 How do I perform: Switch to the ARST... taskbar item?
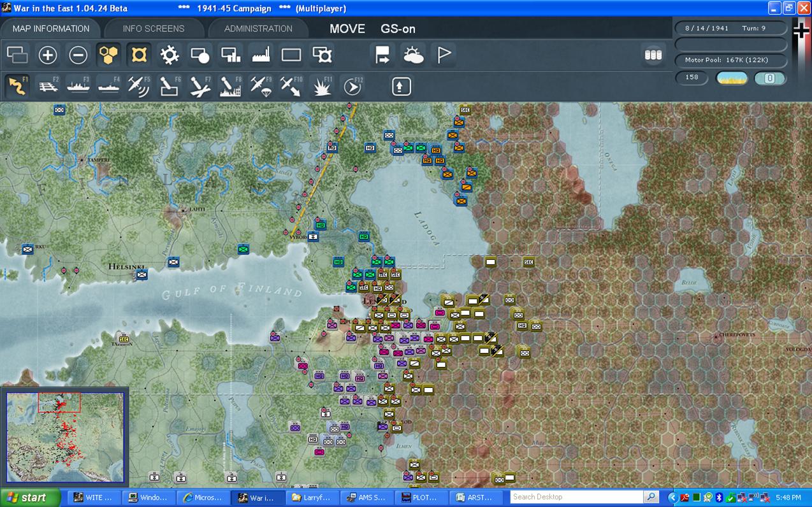coord(476,497)
